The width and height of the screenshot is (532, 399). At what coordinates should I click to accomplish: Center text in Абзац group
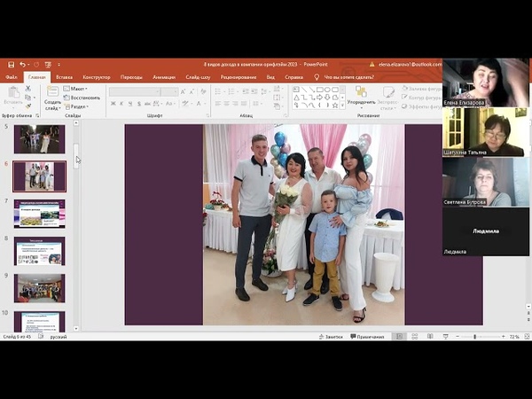pyautogui.click(x=226, y=104)
